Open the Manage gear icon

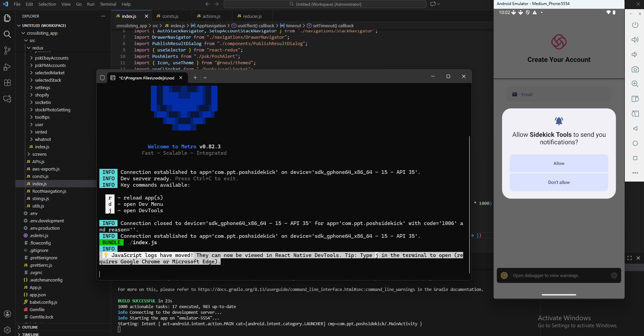coord(7,330)
